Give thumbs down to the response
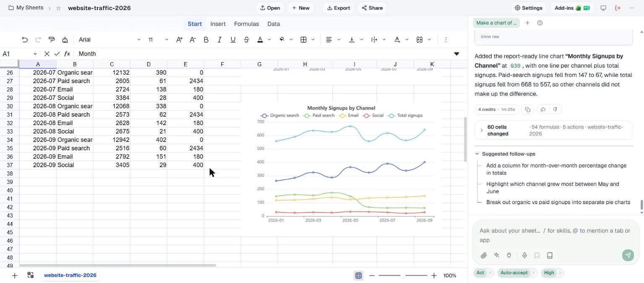Image resolution: width=644 pixels, height=283 pixels. [x=555, y=110]
